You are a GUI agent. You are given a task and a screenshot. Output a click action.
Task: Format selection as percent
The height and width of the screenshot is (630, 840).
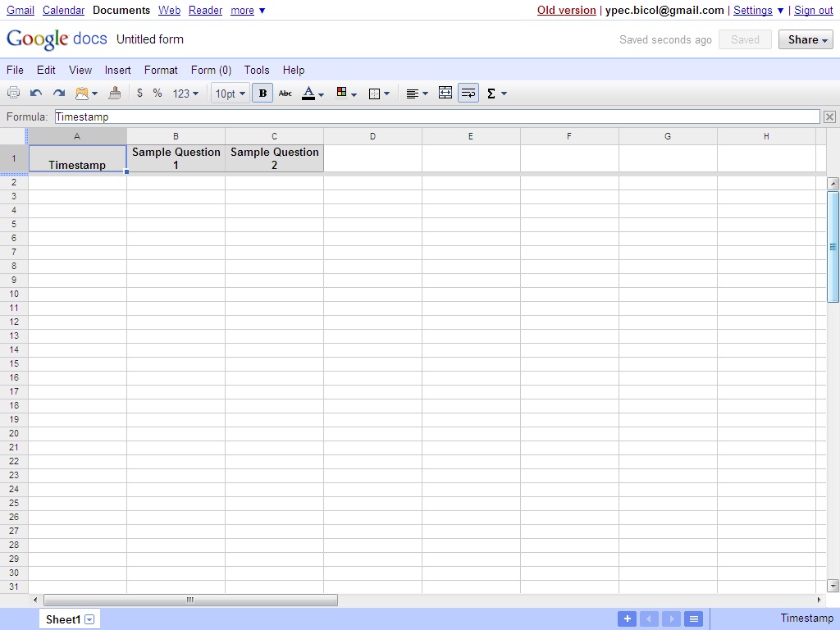[x=157, y=93]
